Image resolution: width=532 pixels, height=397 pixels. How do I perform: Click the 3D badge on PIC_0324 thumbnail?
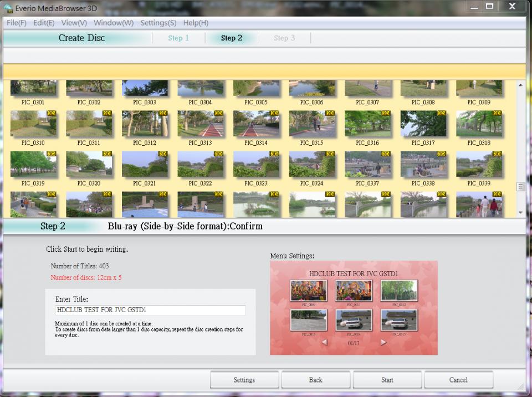(x=330, y=154)
